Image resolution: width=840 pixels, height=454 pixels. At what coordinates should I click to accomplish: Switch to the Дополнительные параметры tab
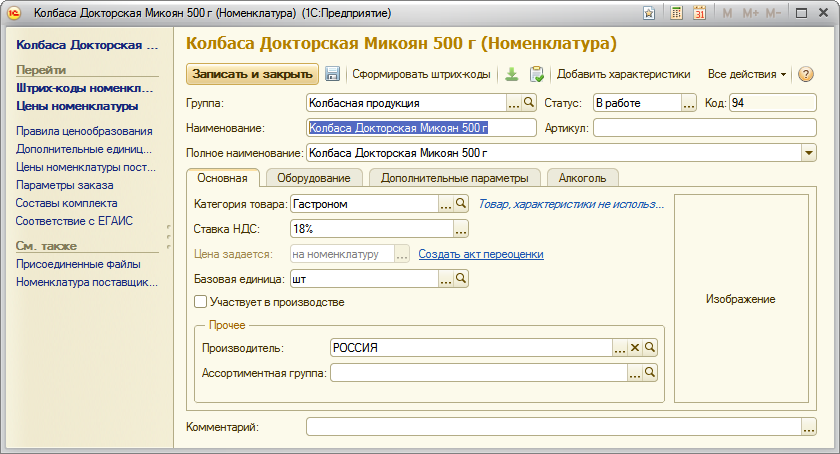click(454, 178)
